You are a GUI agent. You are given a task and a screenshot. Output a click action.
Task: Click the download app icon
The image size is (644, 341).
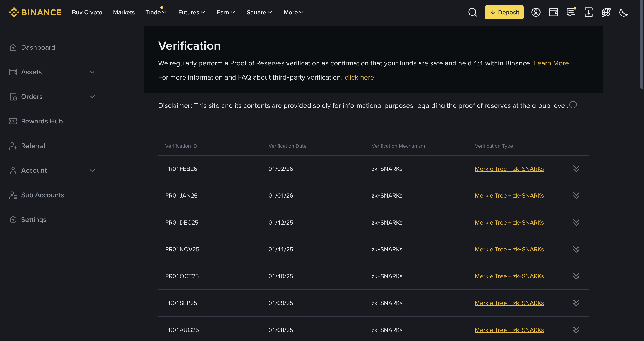[588, 12]
